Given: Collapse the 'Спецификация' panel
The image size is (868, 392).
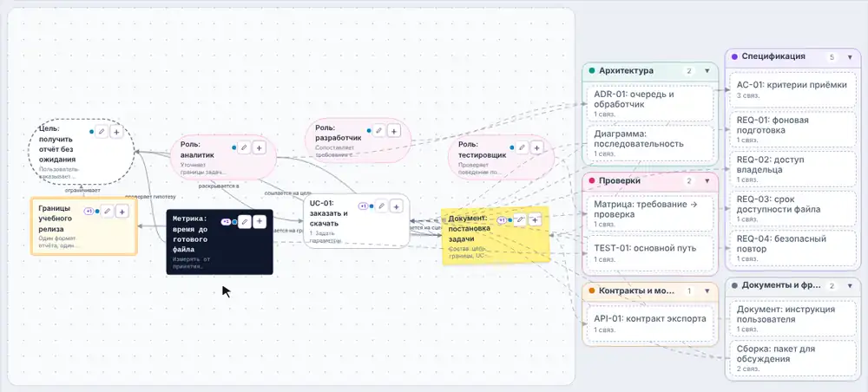Looking at the screenshot, I should [850, 57].
